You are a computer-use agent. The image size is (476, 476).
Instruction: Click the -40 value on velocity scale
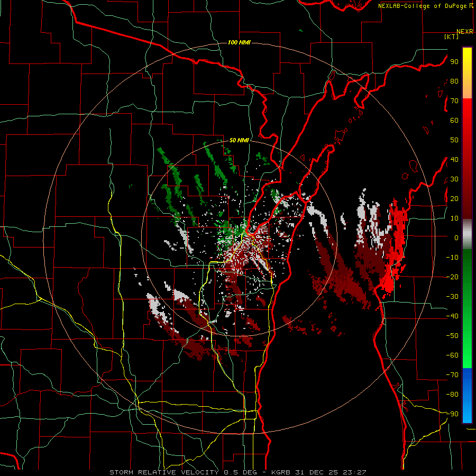point(452,316)
